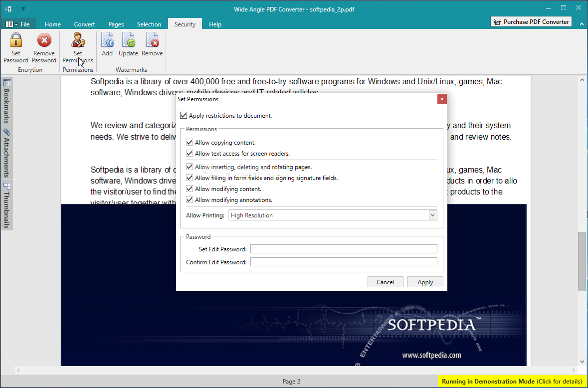The width and height of the screenshot is (588, 388).
Task: Uncheck Allow modifying annotations
Action: click(190, 200)
